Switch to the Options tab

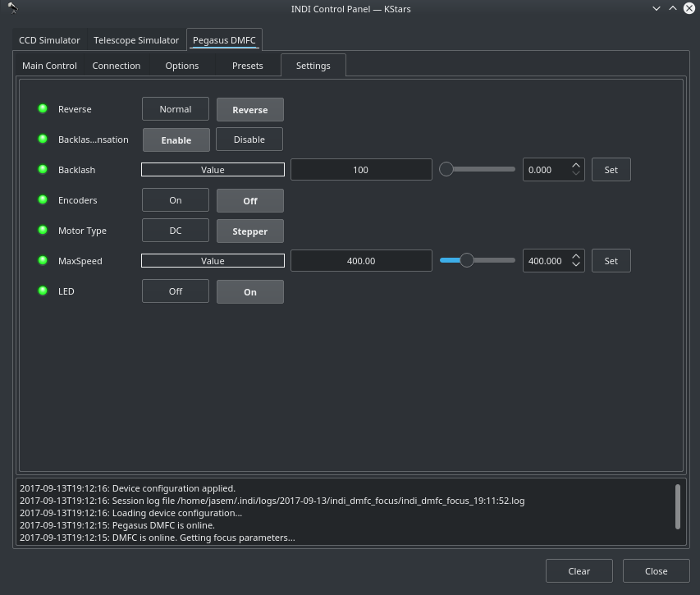pyautogui.click(x=181, y=66)
